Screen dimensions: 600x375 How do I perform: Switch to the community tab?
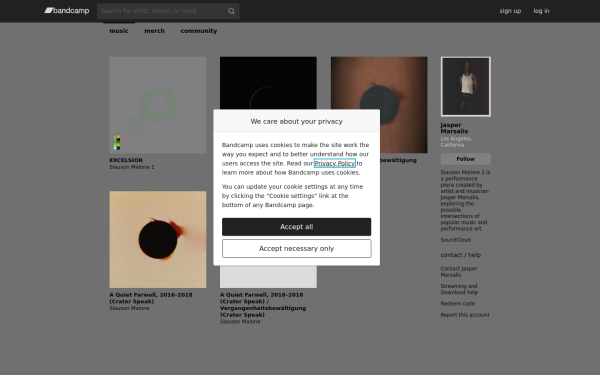(199, 31)
